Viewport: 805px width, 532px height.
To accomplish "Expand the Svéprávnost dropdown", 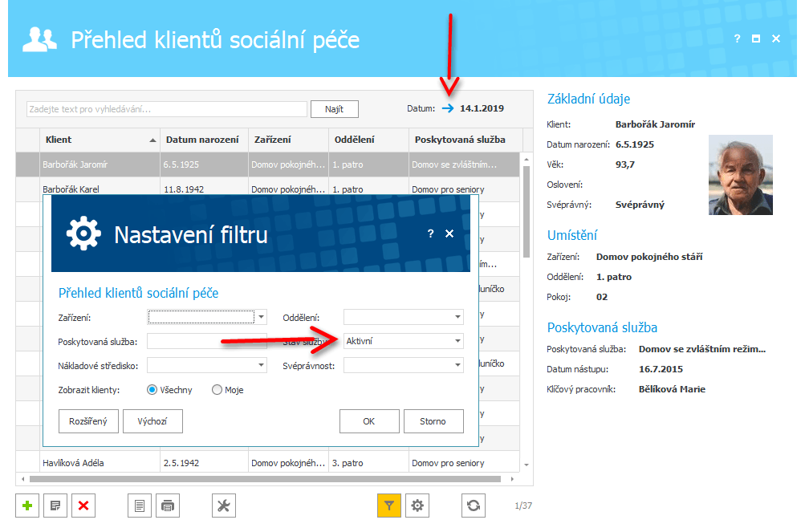I will point(457,365).
